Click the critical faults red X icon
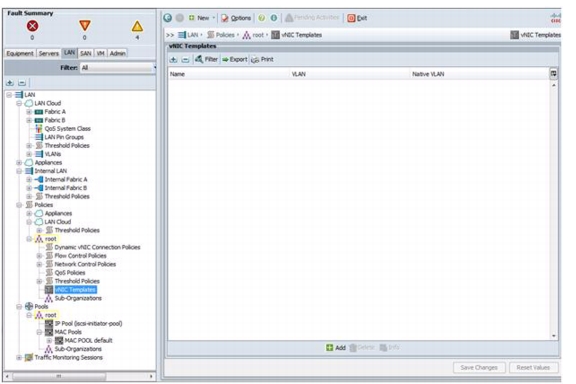The height and width of the screenshot is (384, 576). (x=32, y=26)
